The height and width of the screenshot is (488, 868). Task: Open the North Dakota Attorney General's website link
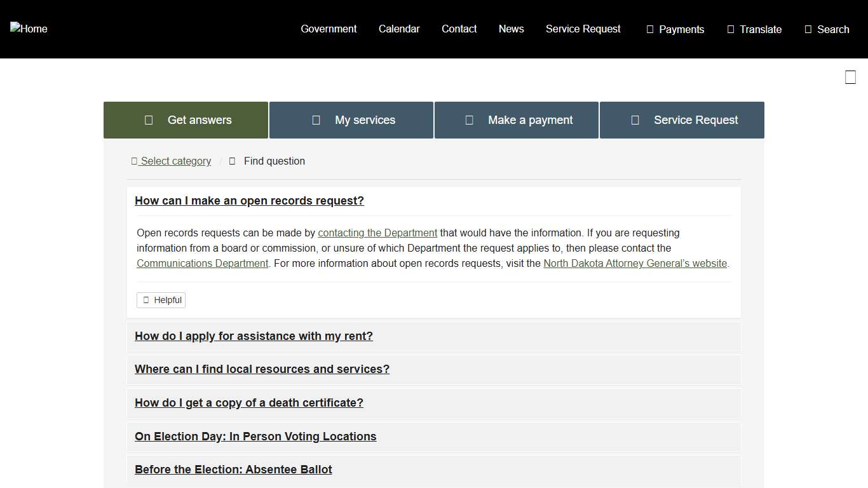[x=635, y=263]
